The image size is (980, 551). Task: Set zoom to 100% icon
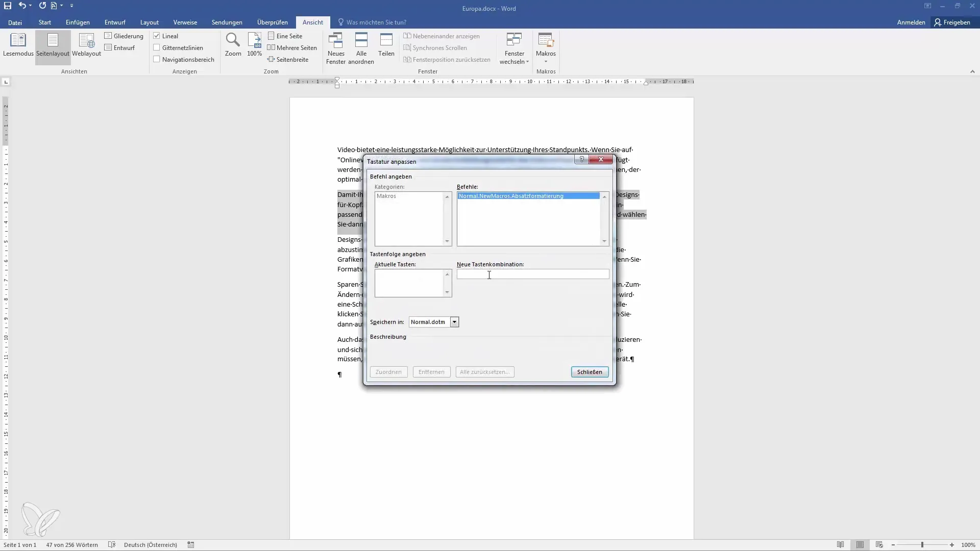[x=254, y=45]
